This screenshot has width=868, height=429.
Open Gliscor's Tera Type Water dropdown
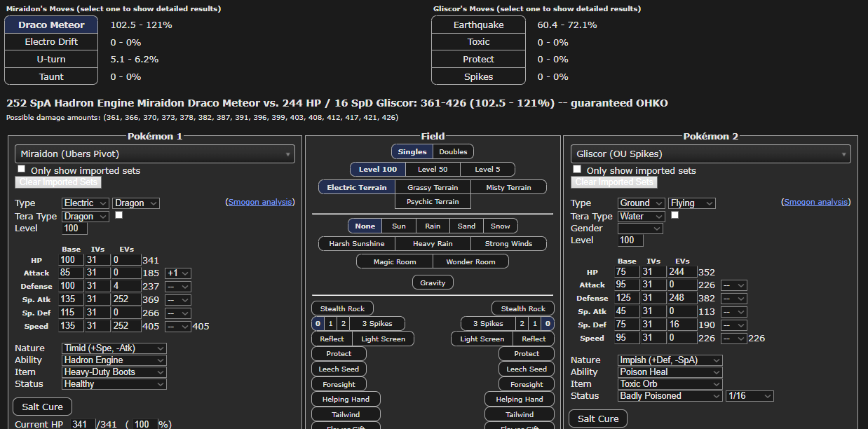point(641,217)
